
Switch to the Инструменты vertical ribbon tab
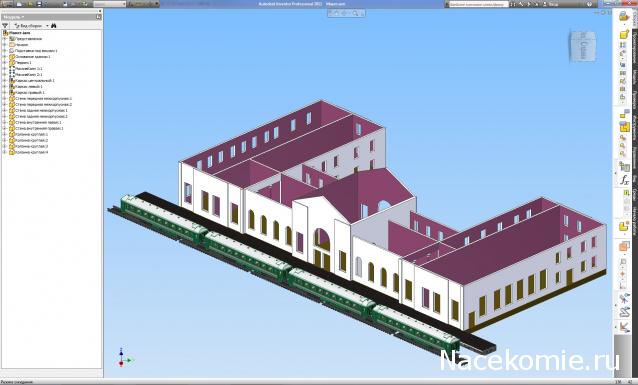(x=634, y=127)
